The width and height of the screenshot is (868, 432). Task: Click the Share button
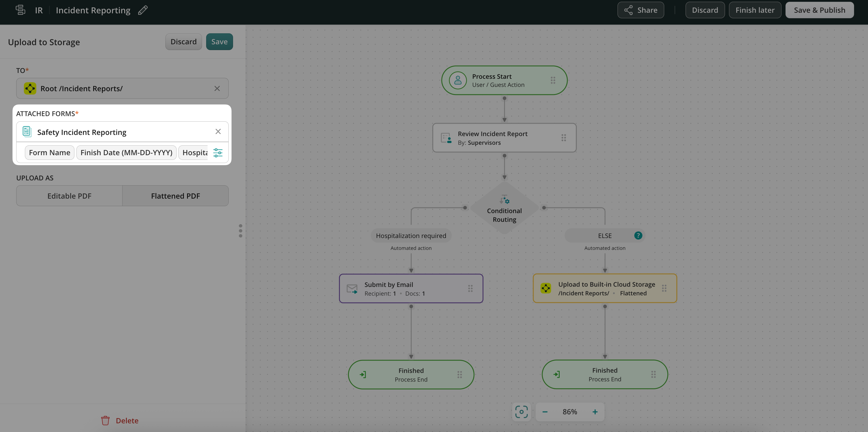640,10
